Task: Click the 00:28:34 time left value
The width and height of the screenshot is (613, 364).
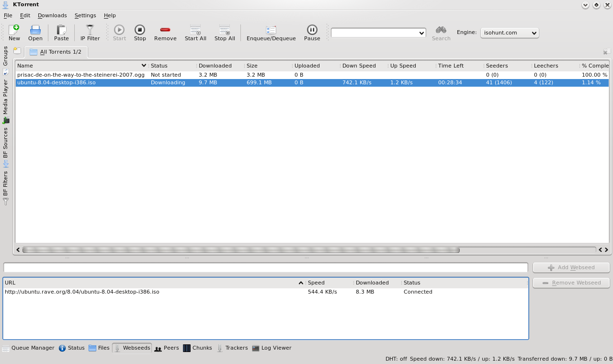Action: coord(450,82)
